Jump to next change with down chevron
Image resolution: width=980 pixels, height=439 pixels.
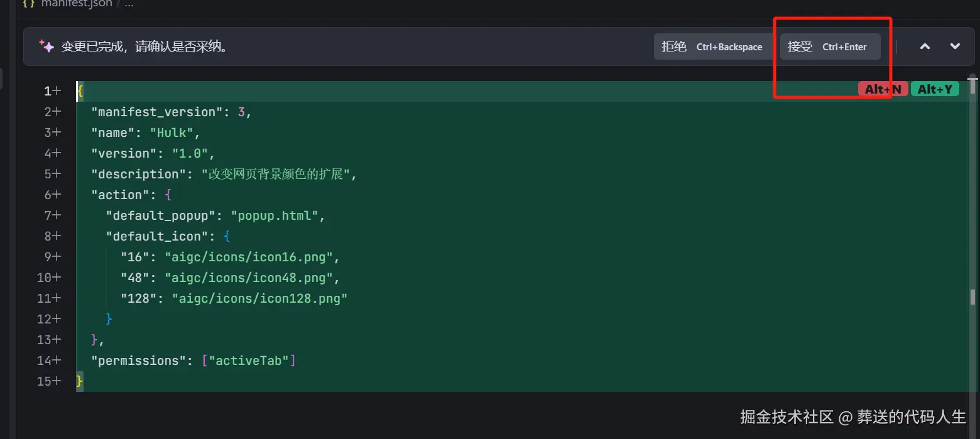pyautogui.click(x=955, y=46)
